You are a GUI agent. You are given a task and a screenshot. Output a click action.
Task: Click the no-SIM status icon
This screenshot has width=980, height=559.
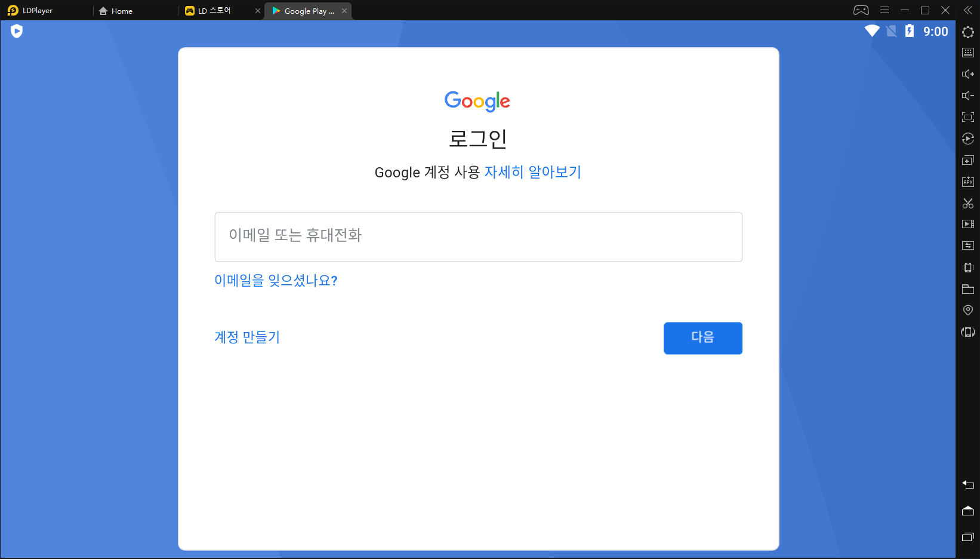pyautogui.click(x=891, y=31)
